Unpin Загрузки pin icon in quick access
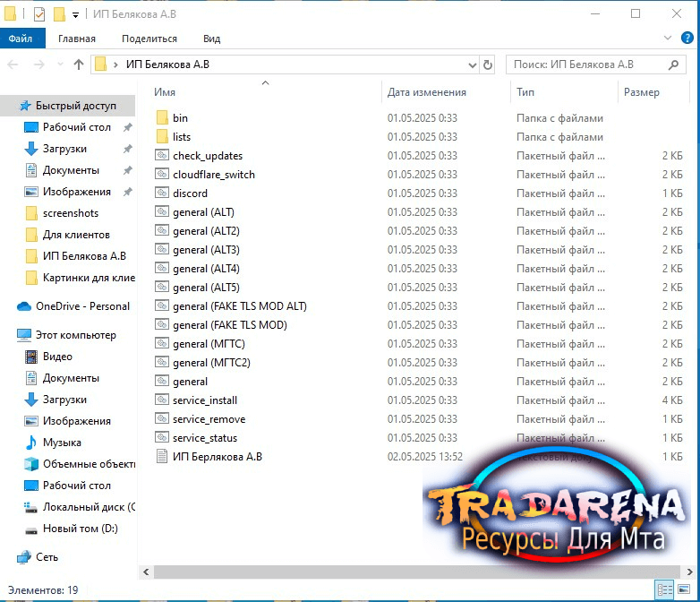 (128, 149)
